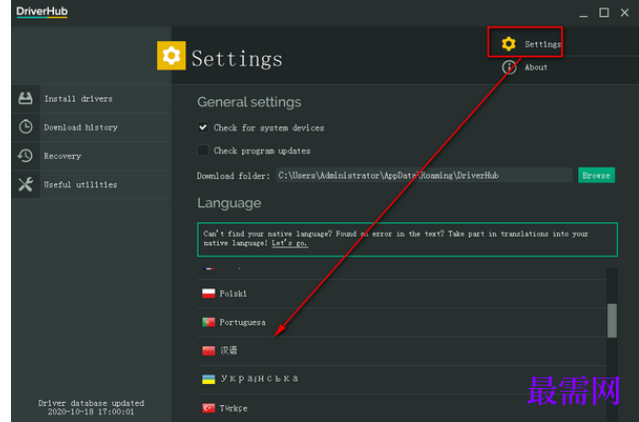
Task: Click the About info icon
Action: [509, 67]
